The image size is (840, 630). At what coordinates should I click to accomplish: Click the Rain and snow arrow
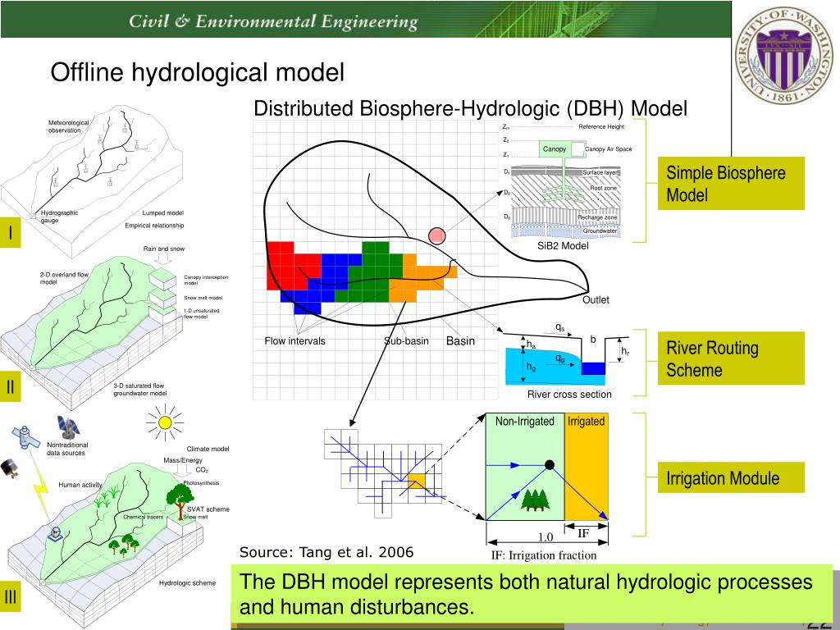163,258
